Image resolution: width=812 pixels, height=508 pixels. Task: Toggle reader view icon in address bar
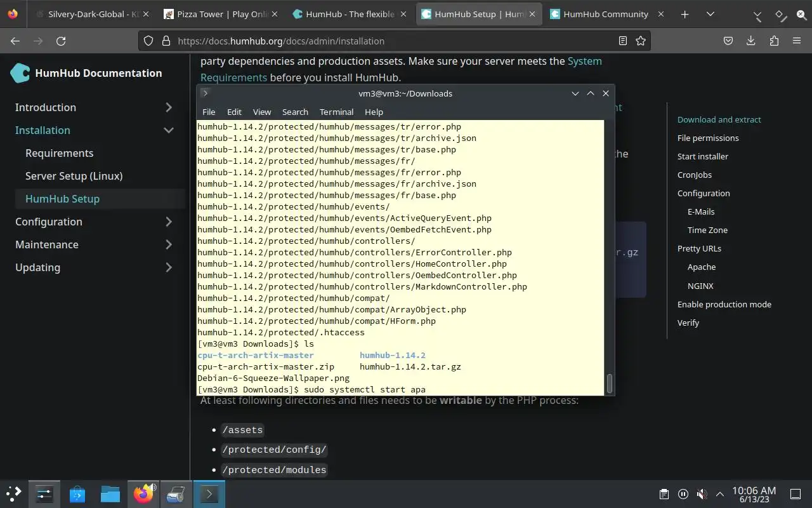[623, 41]
